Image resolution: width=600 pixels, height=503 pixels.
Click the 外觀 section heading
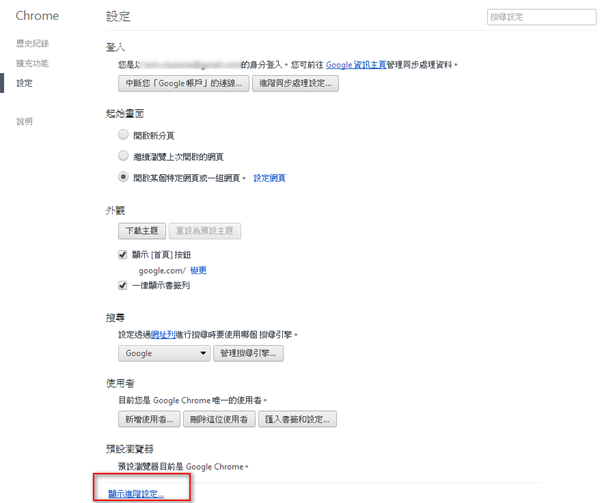pos(116,210)
